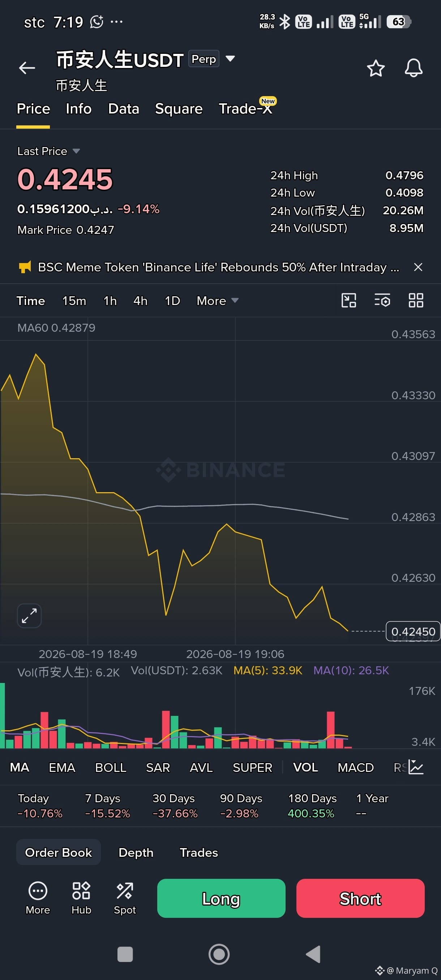Toggle the SAR indicator
This screenshot has height=980, width=441.
pos(158,767)
